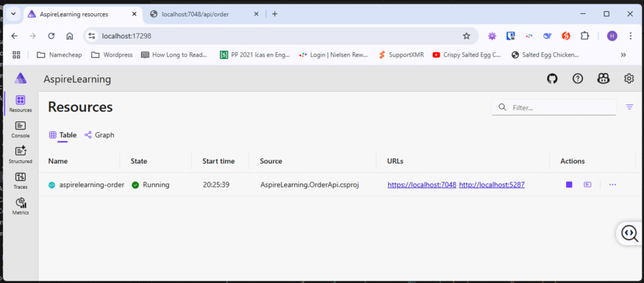
Task: Open dashboard settings gear
Action: coord(629,79)
